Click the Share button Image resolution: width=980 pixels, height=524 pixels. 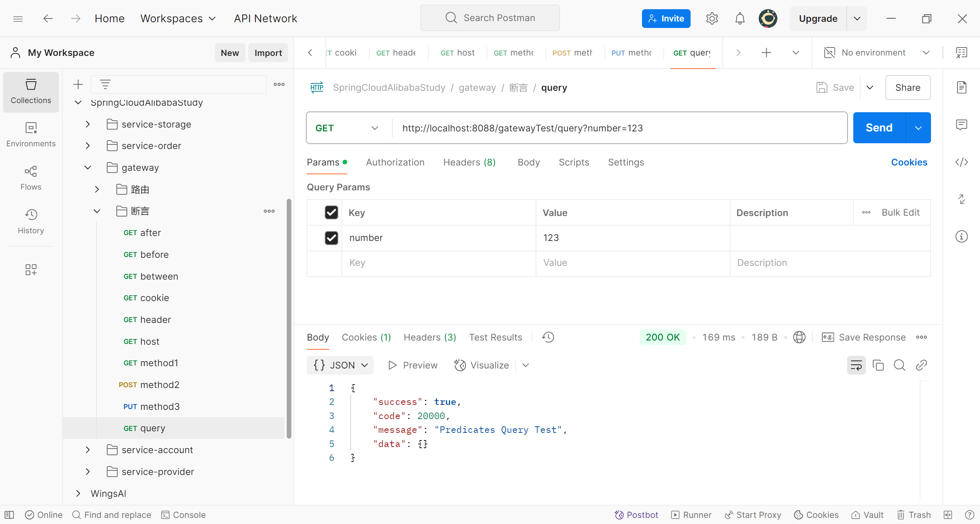click(908, 88)
